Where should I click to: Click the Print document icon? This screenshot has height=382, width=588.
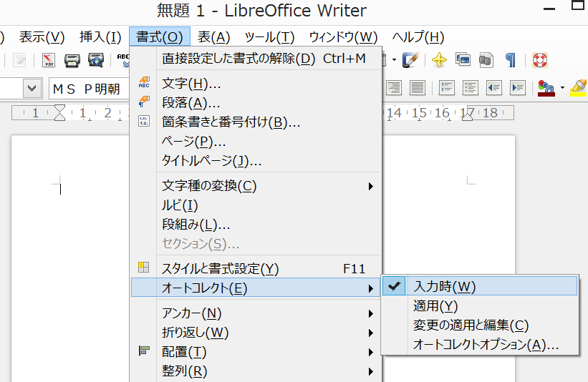72,60
